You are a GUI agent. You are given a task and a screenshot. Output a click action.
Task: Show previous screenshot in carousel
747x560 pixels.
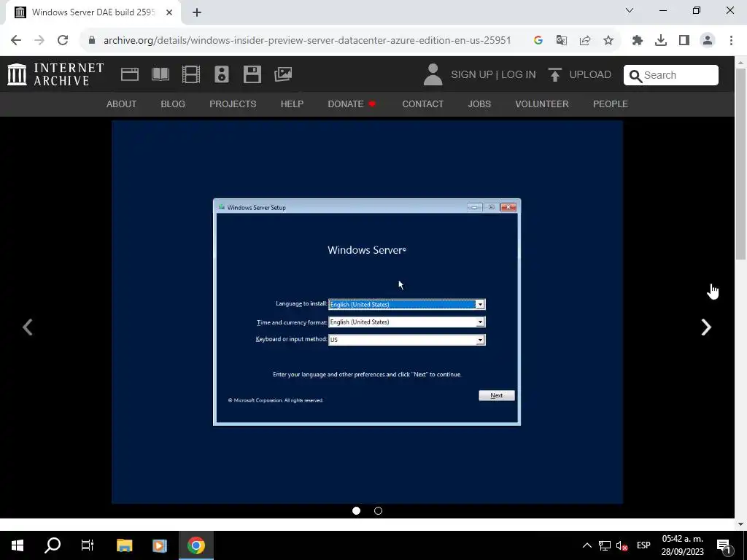tap(28, 327)
